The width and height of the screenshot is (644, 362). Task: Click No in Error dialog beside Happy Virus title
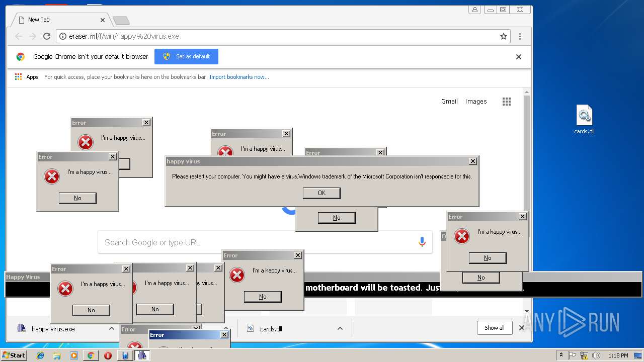pyautogui.click(x=91, y=310)
